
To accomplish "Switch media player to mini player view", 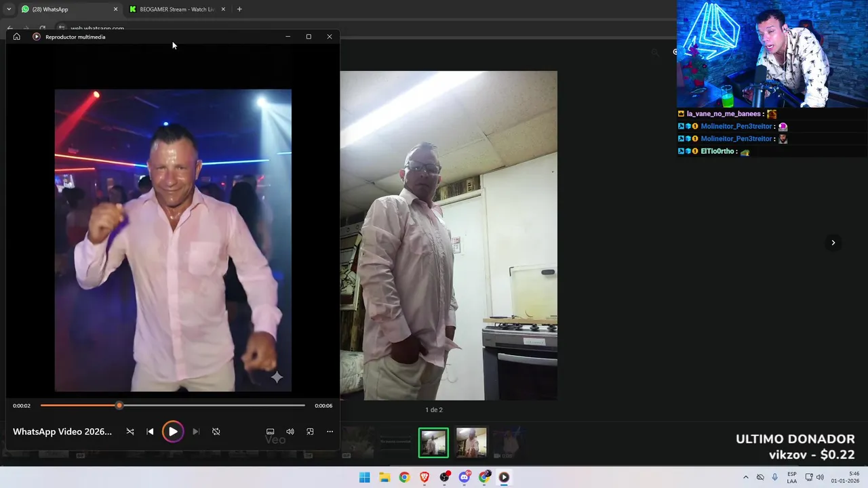I will 310,432.
